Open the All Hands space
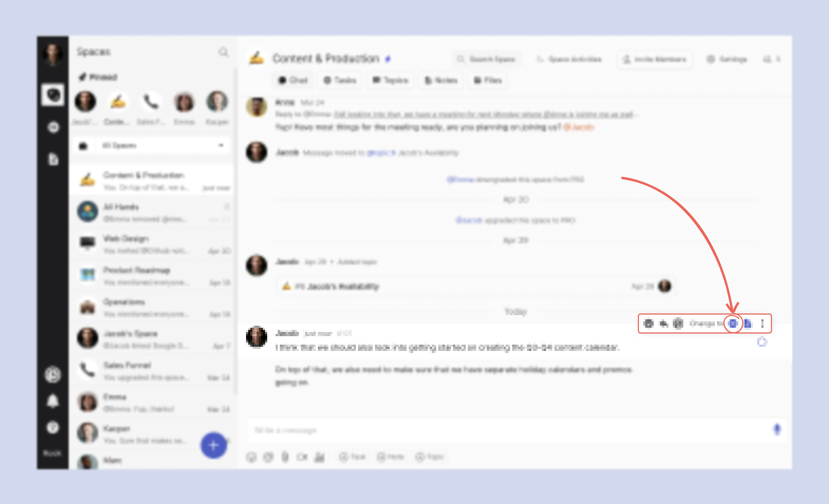 pyautogui.click(x=152, y=212)
